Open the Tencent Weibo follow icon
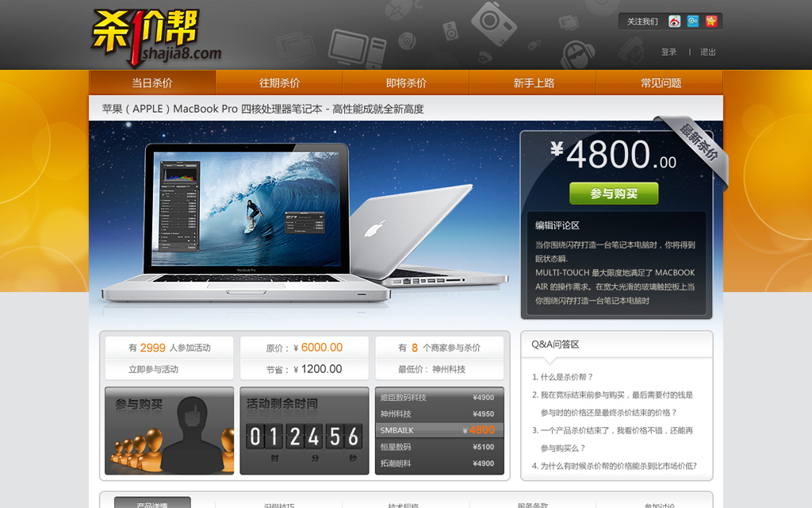 click(693, 21)
